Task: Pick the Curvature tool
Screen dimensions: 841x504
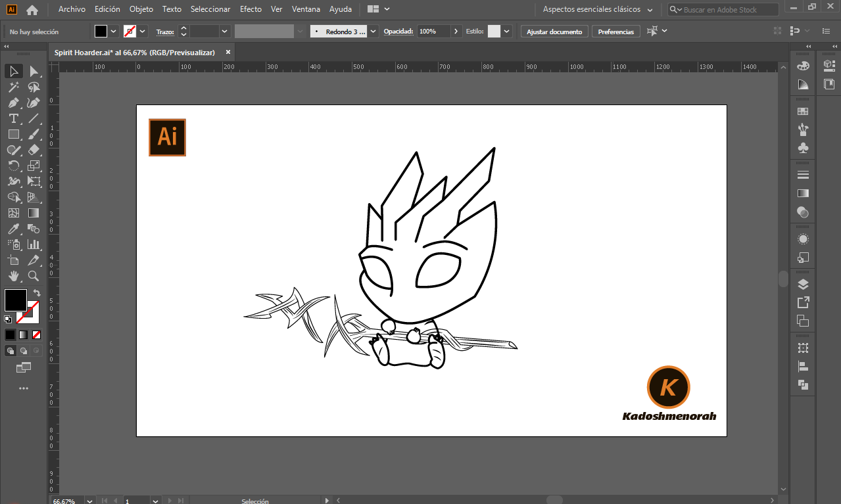Action: pos(34,103)
